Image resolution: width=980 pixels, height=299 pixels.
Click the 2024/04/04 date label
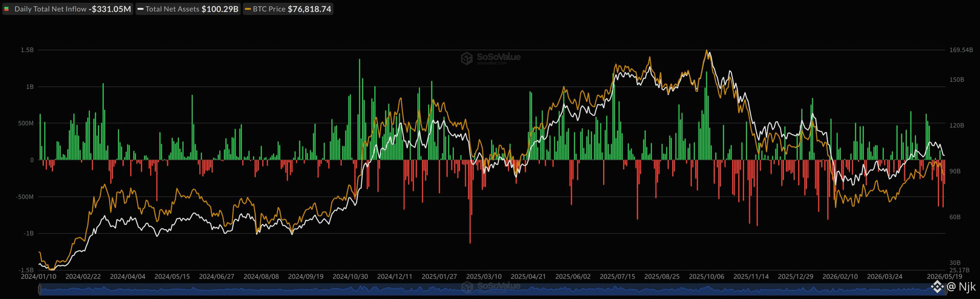click(x=128, y=277)
